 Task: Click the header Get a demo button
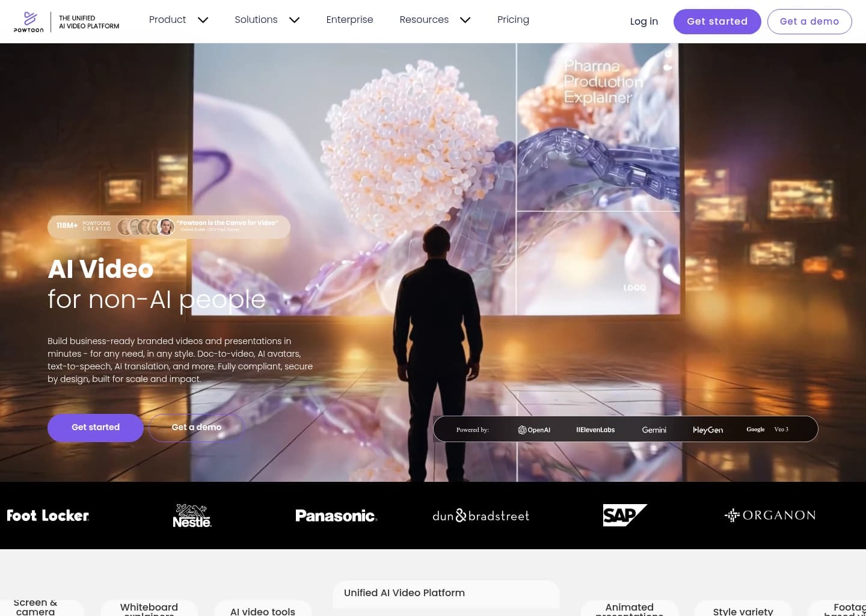pyautogui.click(x=809, y=22)
